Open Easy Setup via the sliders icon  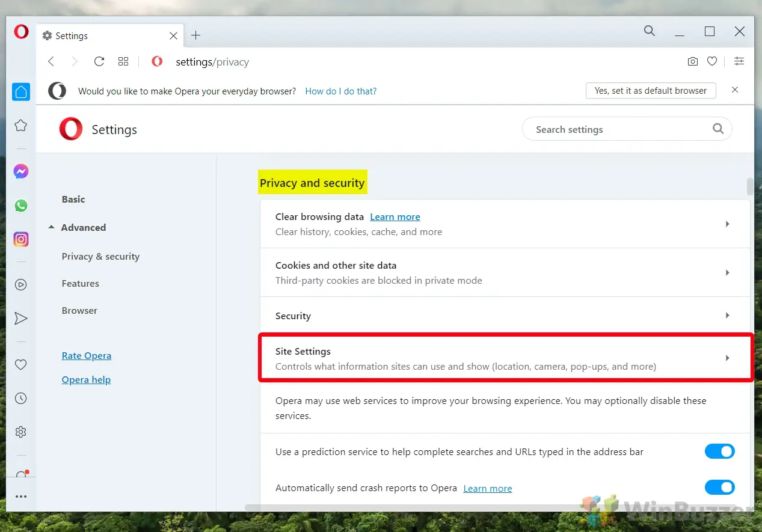pos(739,61)
